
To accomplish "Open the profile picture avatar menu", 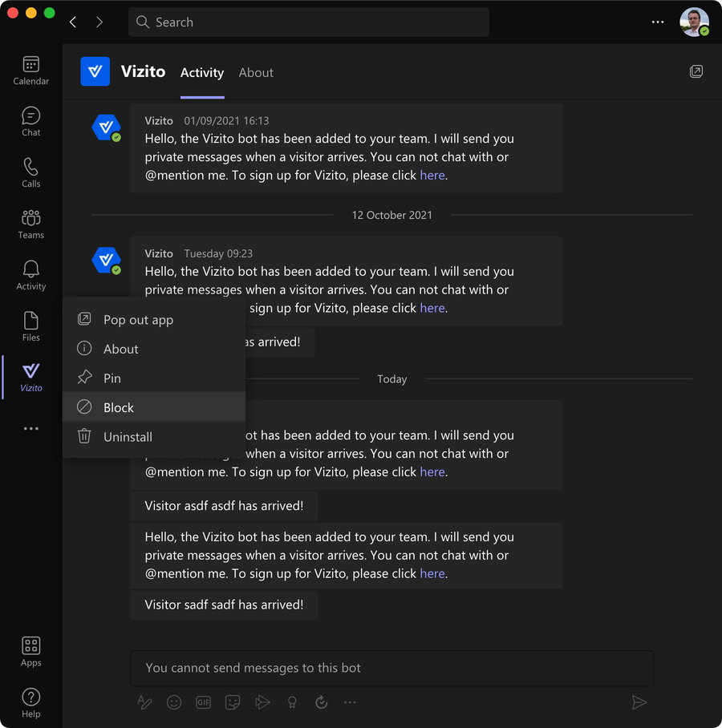I will tap(694, 22).
